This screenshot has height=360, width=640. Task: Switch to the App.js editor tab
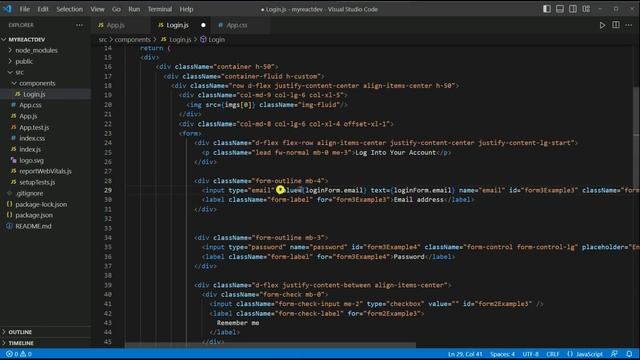[121, 25]
